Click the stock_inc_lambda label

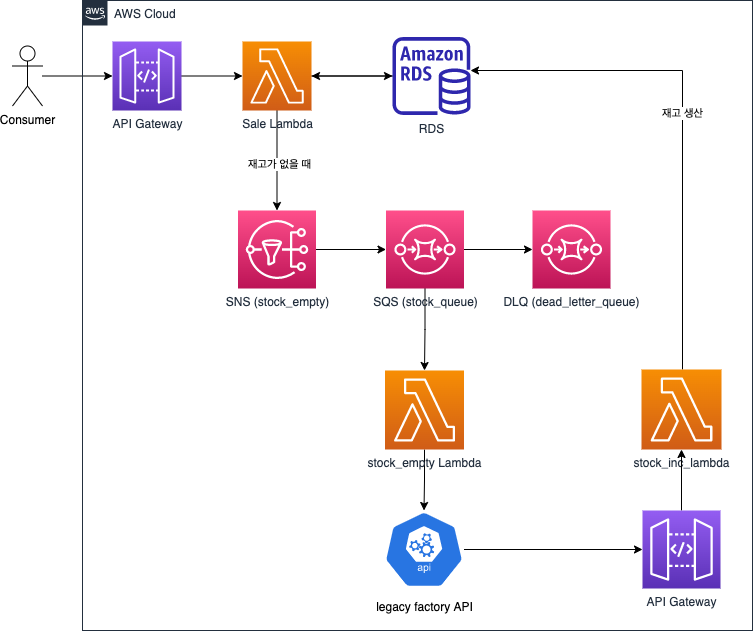point(681,463)
